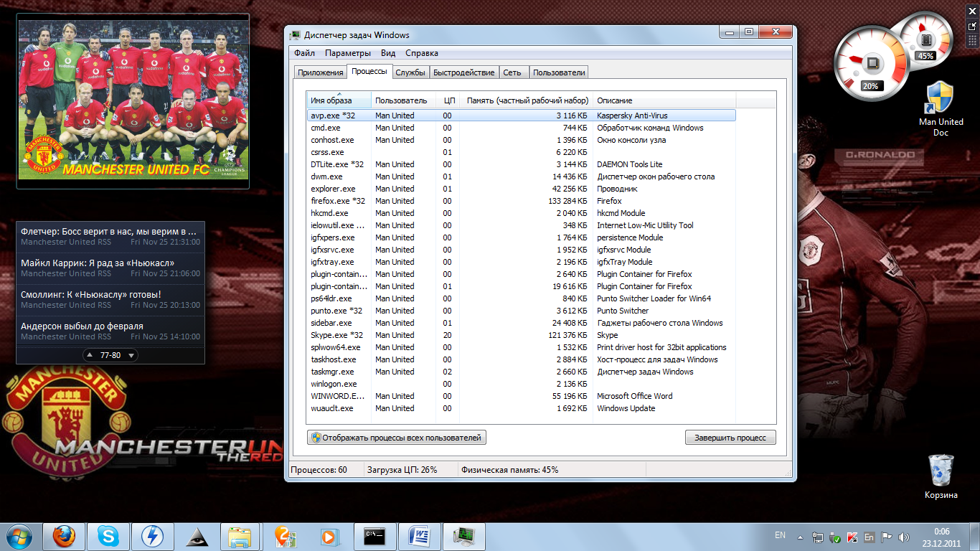This screenshot has width=980, height=551.
Task: Click the orange 2 map marker taskbar icon
Action: (x=286, y=537)
